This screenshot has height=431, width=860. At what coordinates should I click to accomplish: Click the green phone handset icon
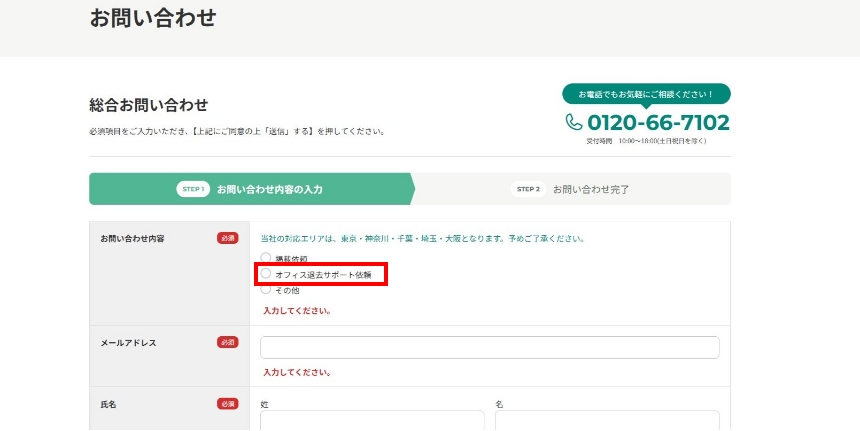(x=574, y=122)
